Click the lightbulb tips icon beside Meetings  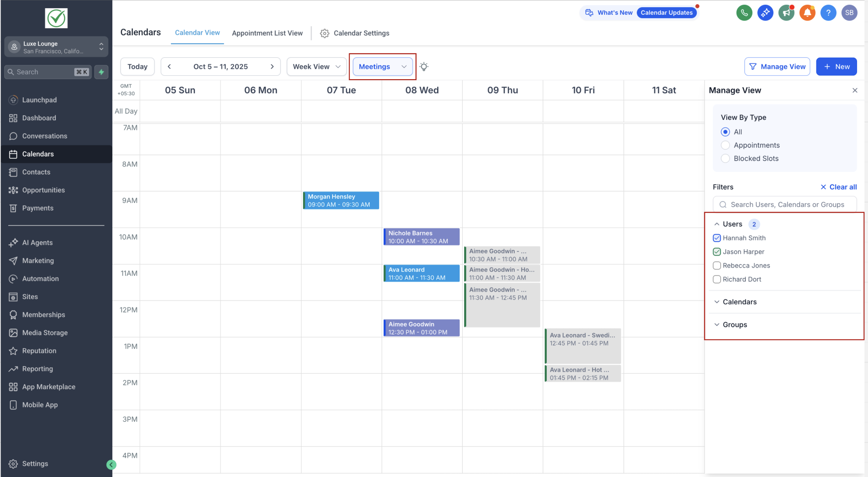click(x=424, y=66)
